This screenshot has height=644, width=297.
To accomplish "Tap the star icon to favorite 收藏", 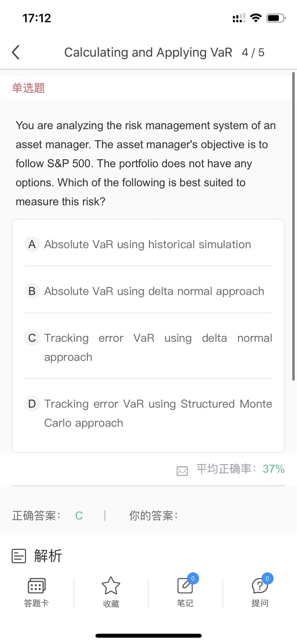I will click(111, 586).
